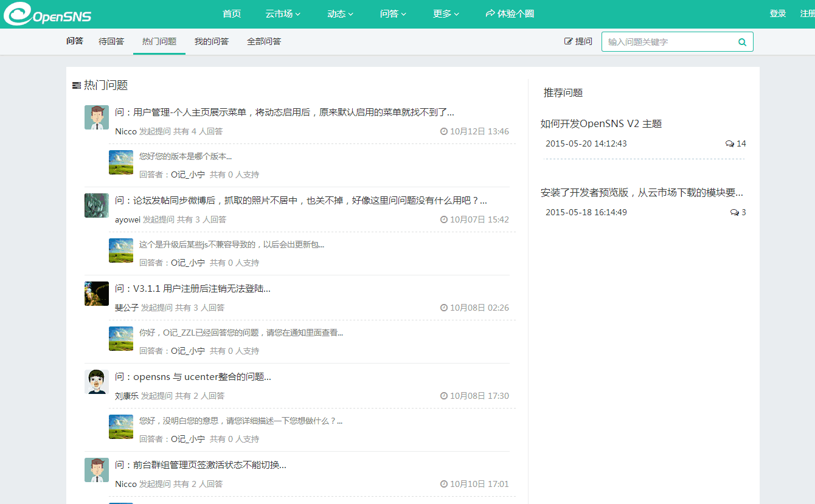Viewport: 815px width, 504px height.
Task: Open 刘康乐's avatar picture
Action: [96, 382]
